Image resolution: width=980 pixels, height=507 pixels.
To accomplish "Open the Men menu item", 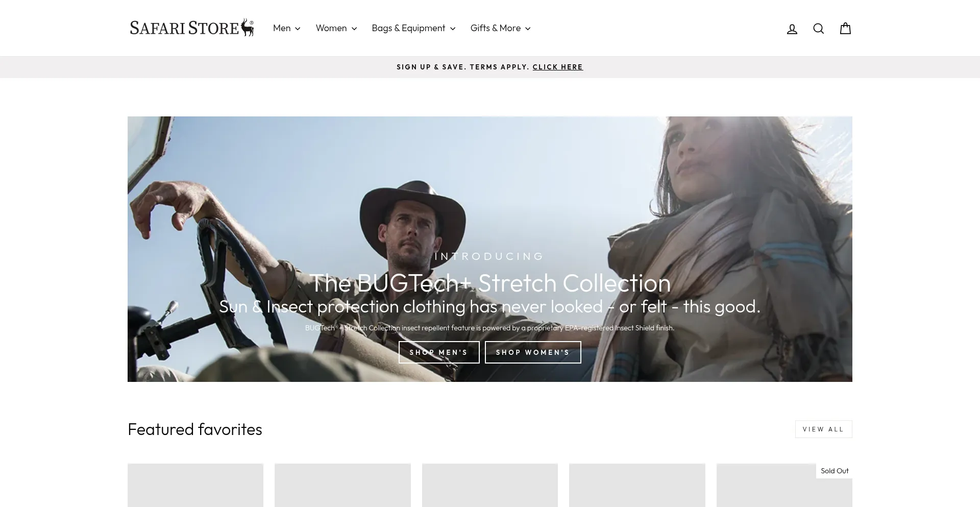I will 282,28.
